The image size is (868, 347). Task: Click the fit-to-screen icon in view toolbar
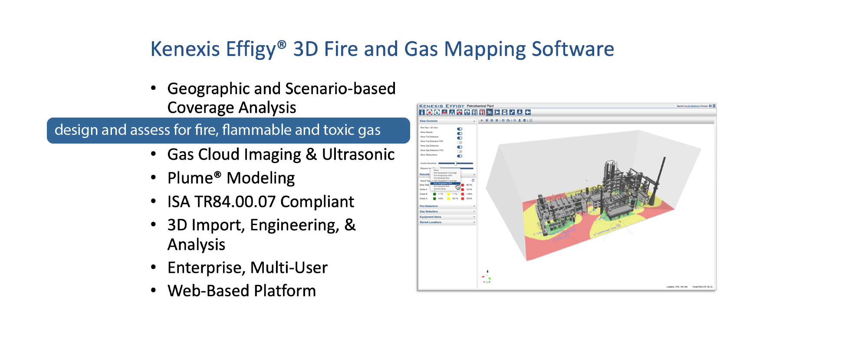(x=531, y=120)
